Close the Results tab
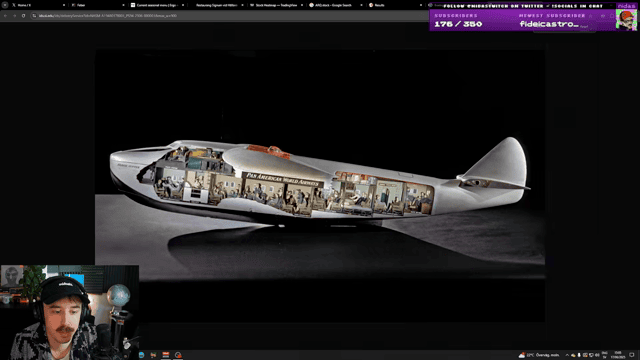Image resolution: width=640 pixels, height=360 pixels. pos(420,5)
